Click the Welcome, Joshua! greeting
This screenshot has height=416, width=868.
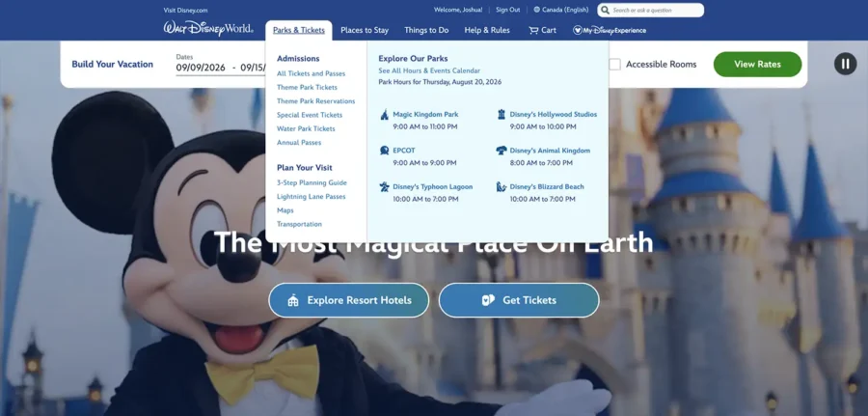tap(458, 10)
